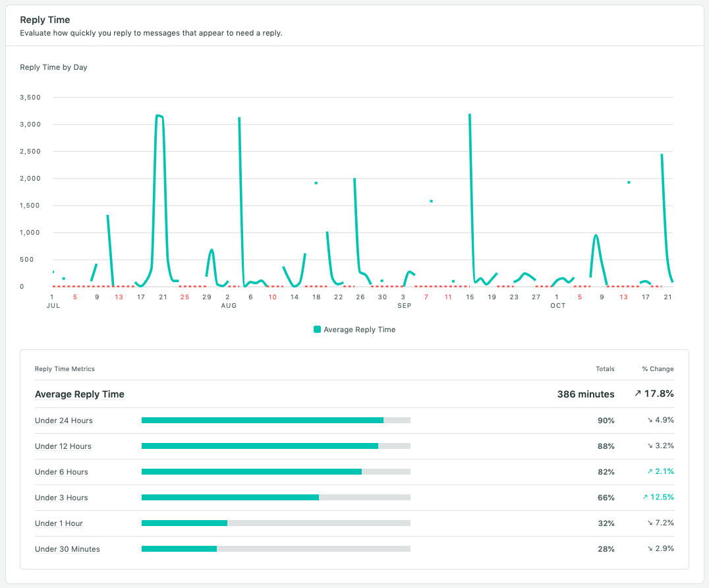Click the down arrow next to 7.2%
Screen dimensions: 709x588
coord(650,523)
